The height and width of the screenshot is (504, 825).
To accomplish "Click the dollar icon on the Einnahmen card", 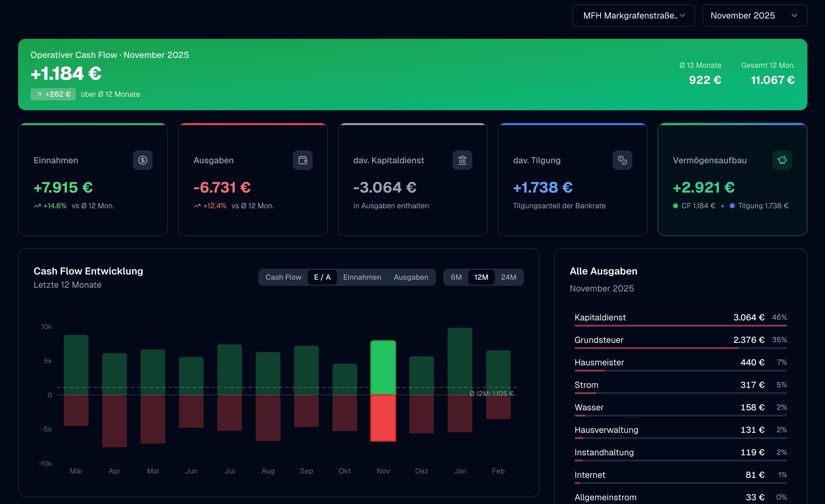I will click(x=143, y=160).
